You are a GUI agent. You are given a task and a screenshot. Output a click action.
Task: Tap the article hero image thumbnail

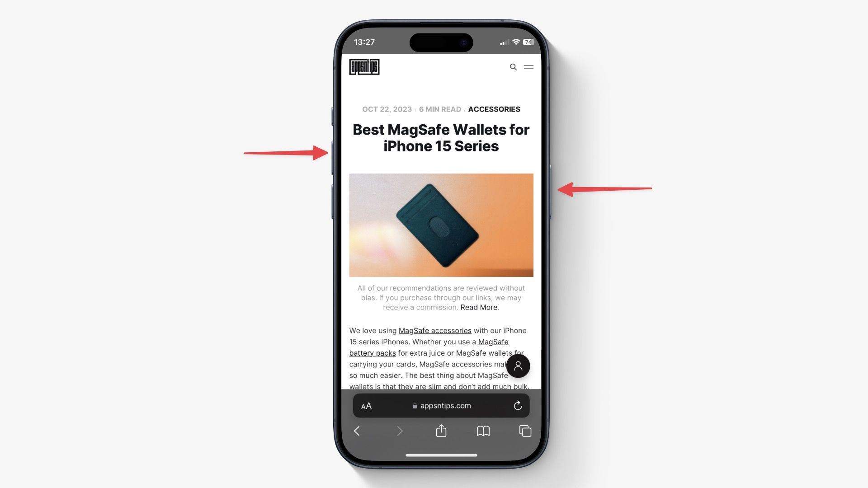click(x=441, y=225)
